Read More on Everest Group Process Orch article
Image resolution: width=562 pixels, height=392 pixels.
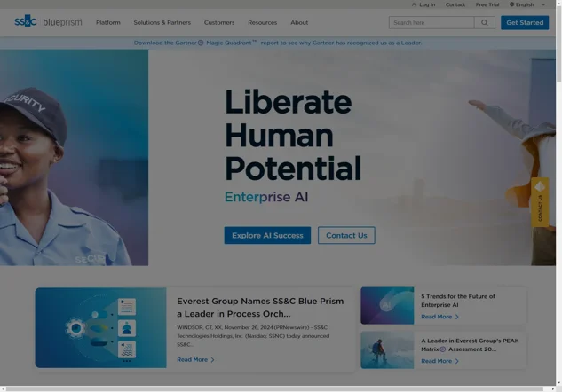tap(192, 359)
